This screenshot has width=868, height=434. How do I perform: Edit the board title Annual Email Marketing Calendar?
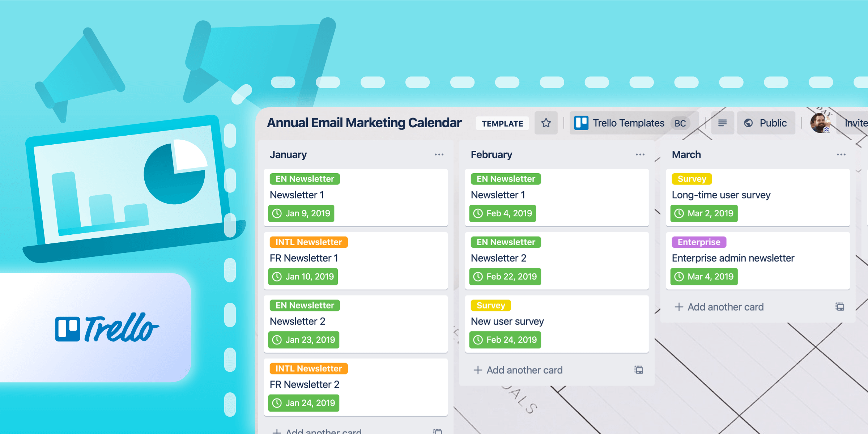click(x=364, y=123)
